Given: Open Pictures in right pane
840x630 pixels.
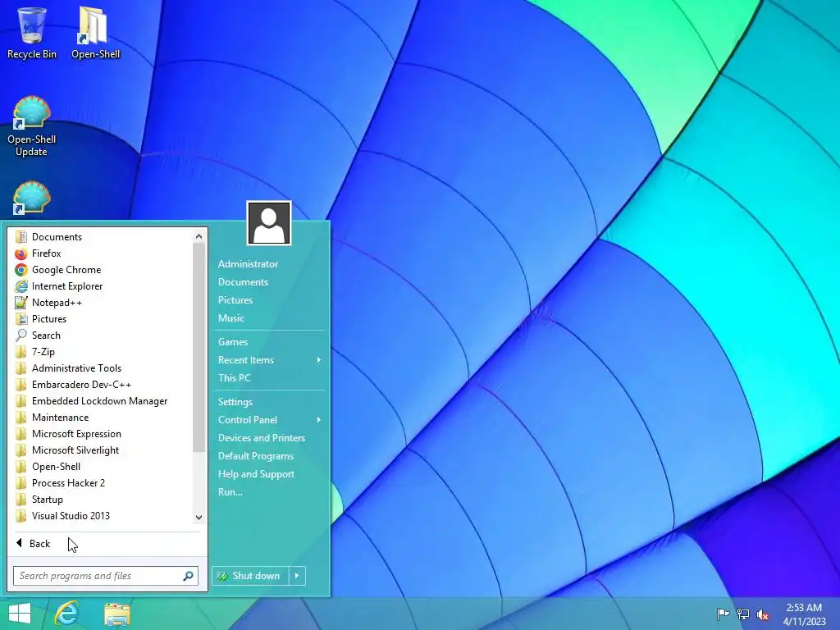Looking at the screenshot, I should pyautogui.click(x=235, y=300).
